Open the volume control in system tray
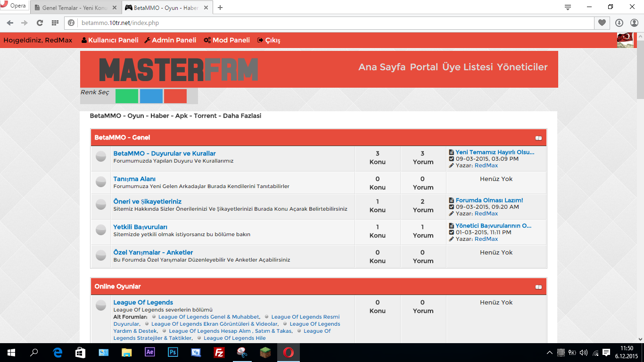 pos(584,353)
